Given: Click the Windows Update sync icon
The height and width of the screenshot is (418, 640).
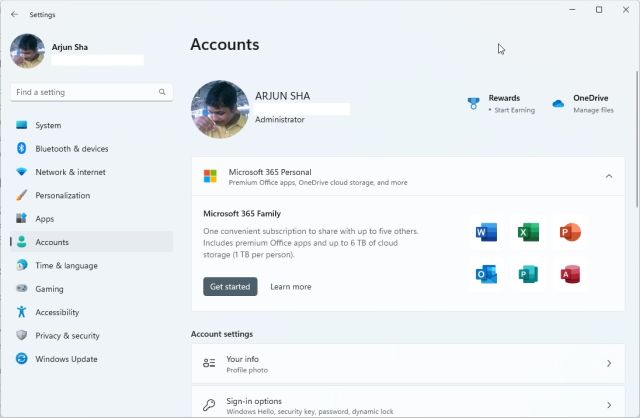Looking at the screenshot, I should click(x=22, y=358).
